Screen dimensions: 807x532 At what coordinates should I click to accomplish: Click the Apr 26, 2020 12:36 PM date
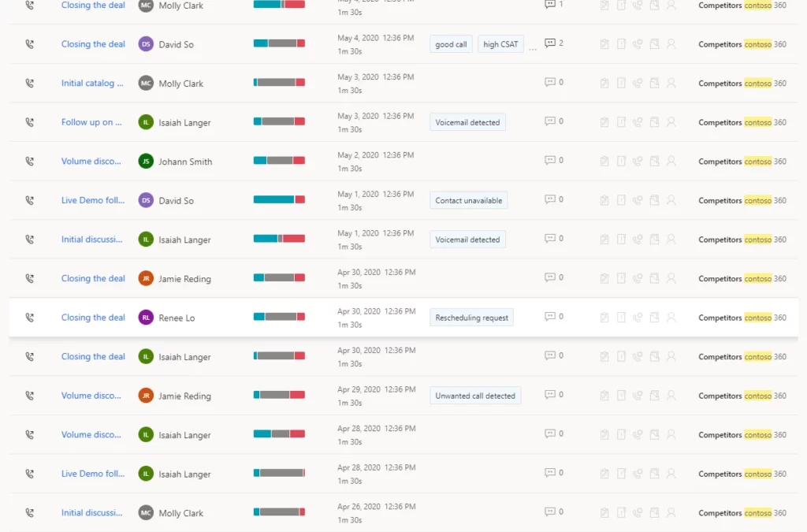point(376,507)
